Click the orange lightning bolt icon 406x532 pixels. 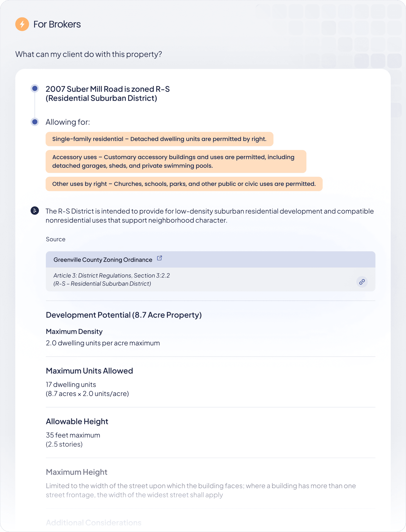[x=22, y=24]
